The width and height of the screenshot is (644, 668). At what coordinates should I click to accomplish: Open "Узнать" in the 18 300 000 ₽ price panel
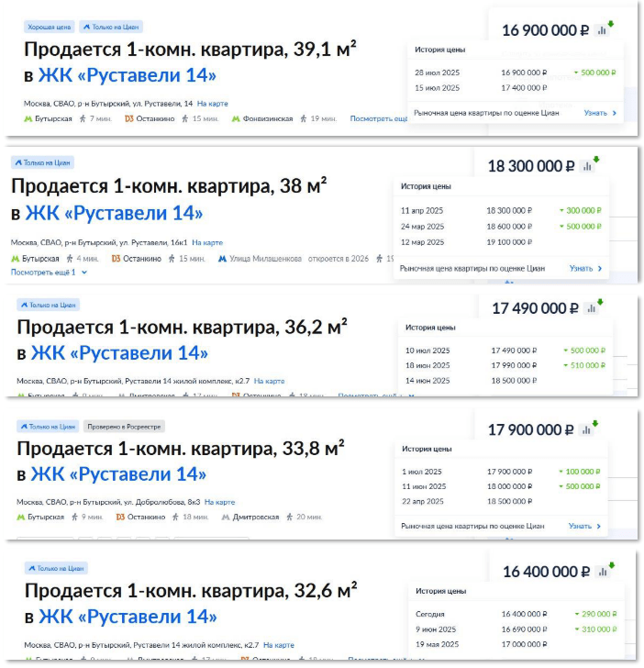(585, 269)
